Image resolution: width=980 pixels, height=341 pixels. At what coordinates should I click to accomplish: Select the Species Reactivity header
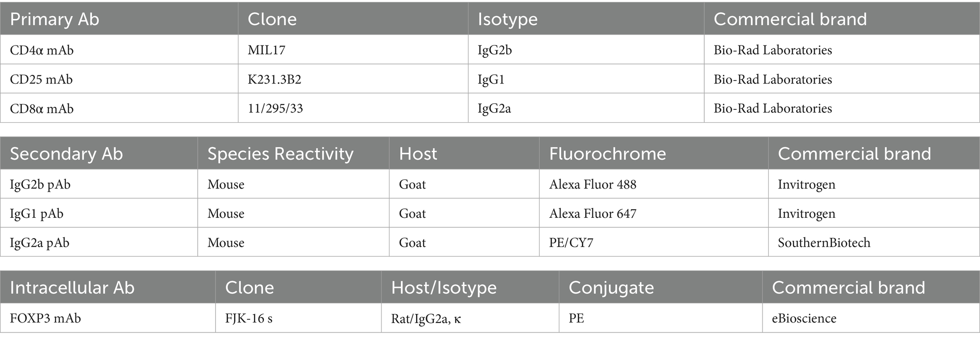coord(281,154)
